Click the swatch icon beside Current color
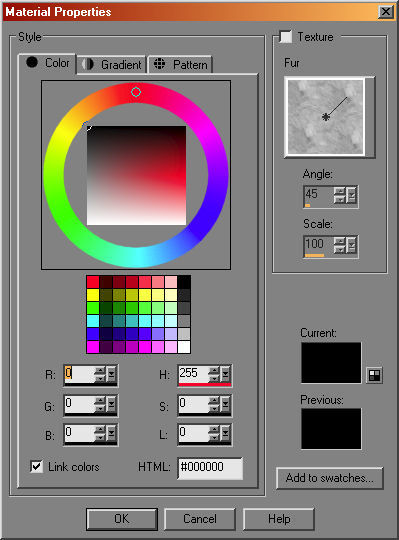 point(374,375)
